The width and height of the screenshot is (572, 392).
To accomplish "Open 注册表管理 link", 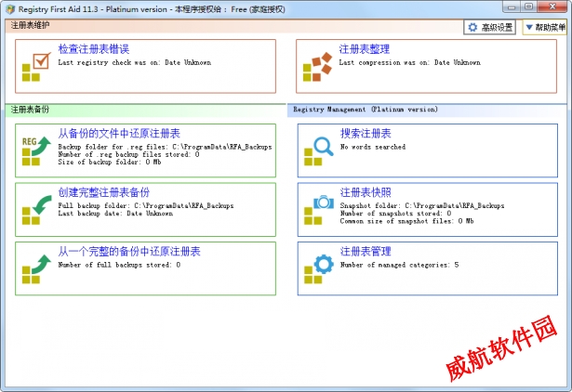I will pyautogui.click(x=366, y=251).
